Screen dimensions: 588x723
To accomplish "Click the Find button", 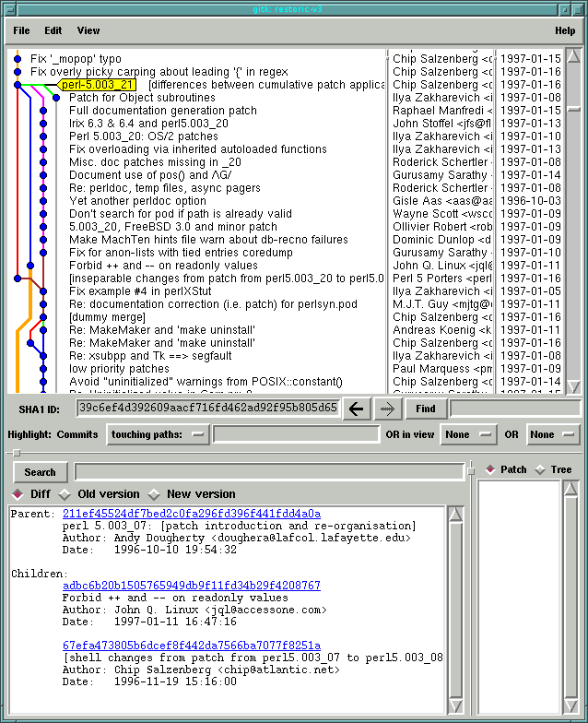I will pyautogui.click(x=426, y=409).
